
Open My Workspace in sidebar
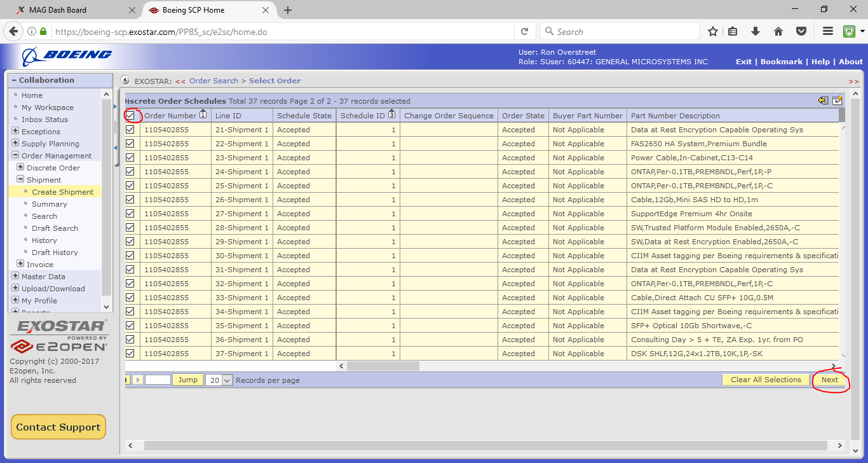pyautogui.click(x=47, y=107)
